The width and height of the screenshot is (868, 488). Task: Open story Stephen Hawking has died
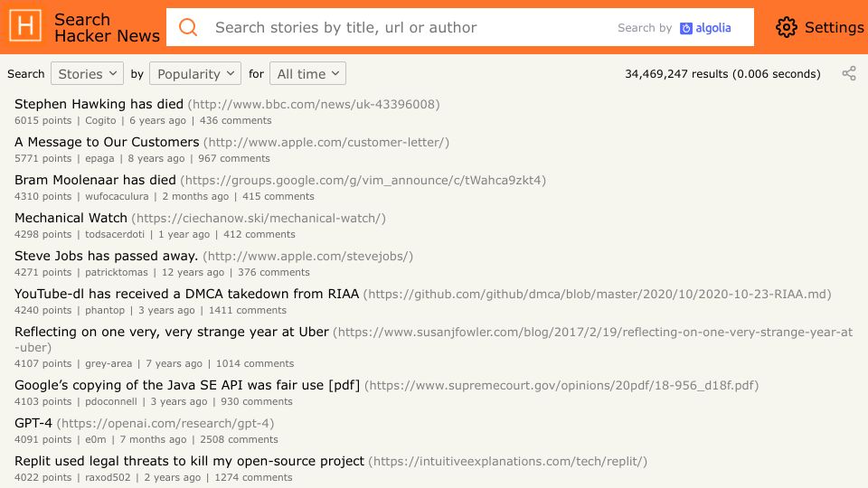coord(99,104)
